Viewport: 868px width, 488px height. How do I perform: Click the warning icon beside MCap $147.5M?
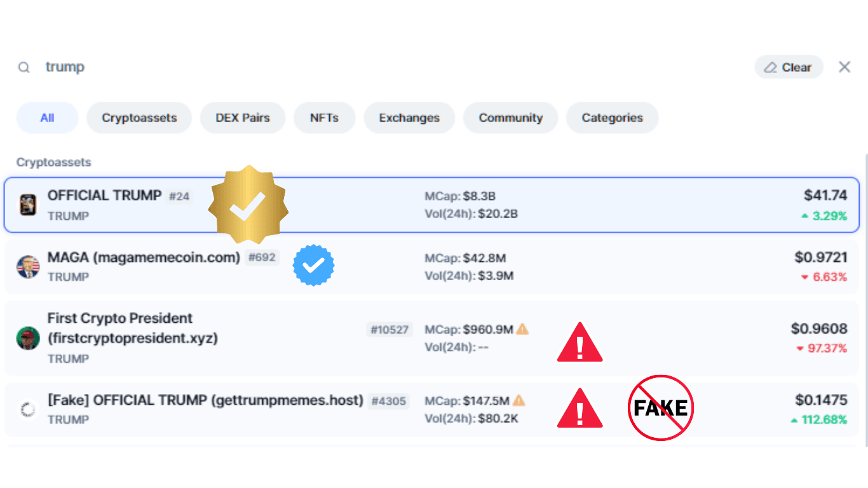pos(519,400)
